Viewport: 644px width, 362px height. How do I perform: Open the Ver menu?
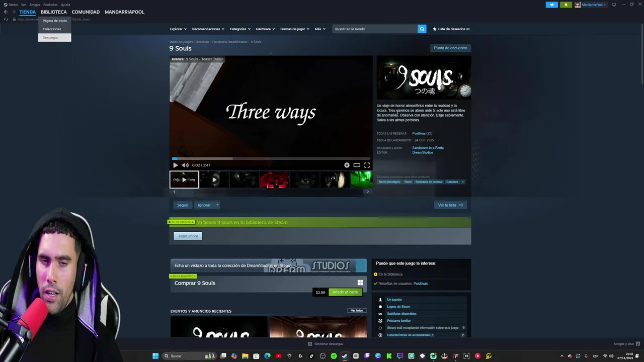[23, 5]
